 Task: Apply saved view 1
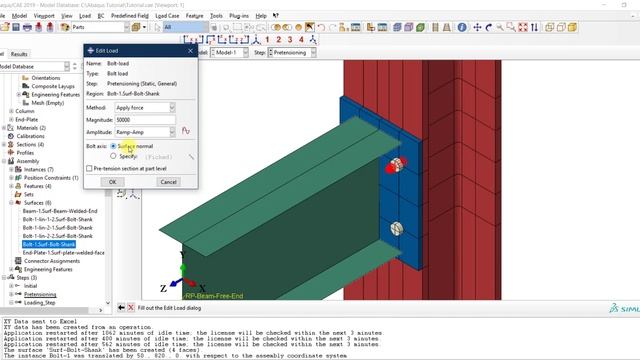(x=267, y=40)
